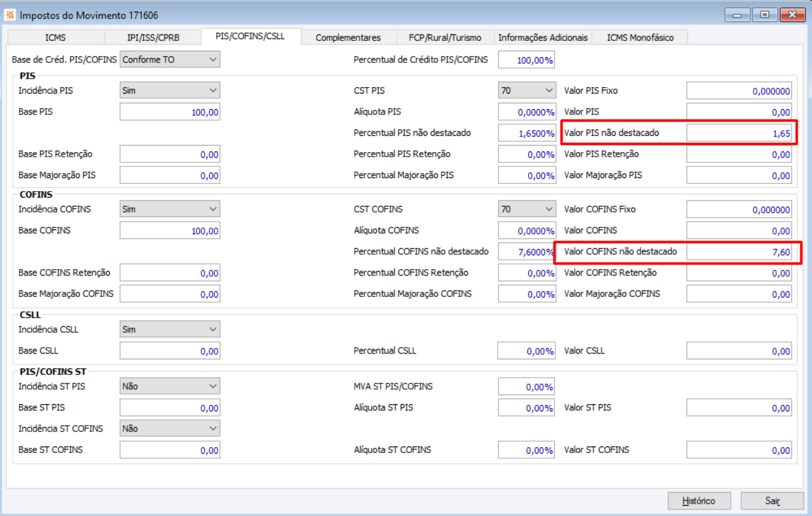Switch to the ICMS tab
This screenshot has width=812, height=516.
coord(56,38)
